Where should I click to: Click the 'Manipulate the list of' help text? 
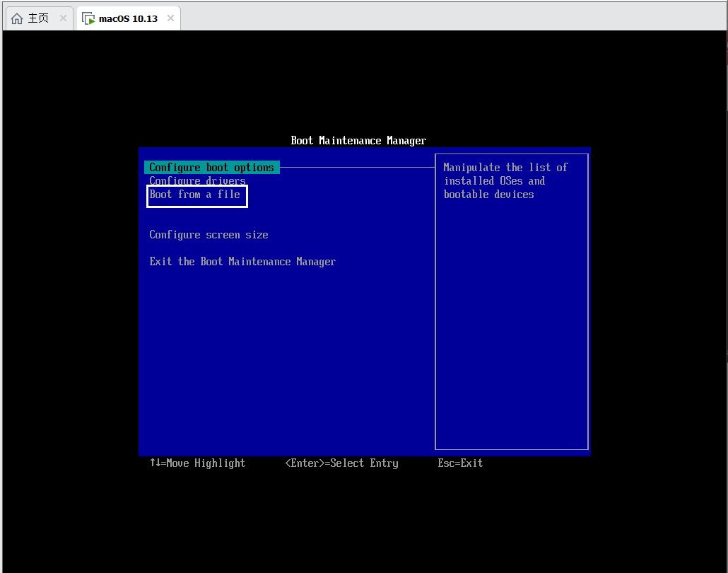pos(505,167)
